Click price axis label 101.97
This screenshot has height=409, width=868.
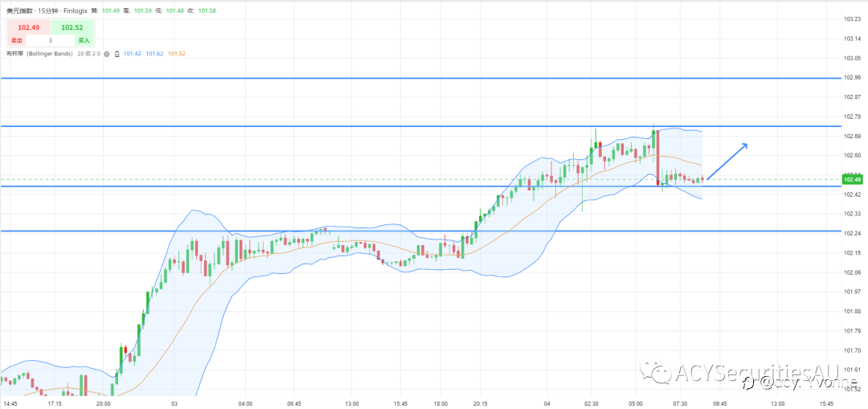[851, 292]
